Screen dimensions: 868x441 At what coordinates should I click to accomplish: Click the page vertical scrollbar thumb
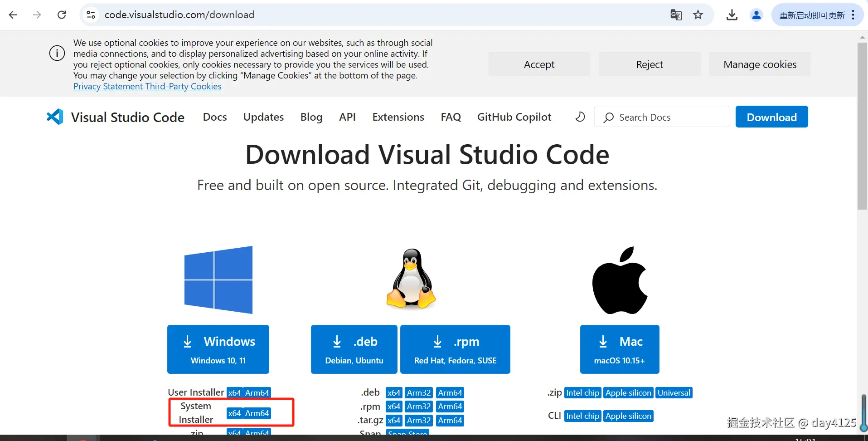[x=862, y=126]
